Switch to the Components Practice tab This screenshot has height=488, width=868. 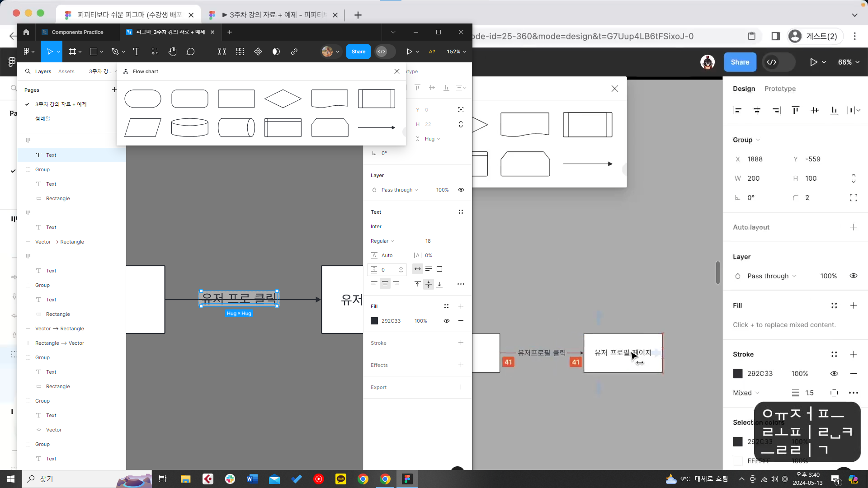click(x=77, y=32)
